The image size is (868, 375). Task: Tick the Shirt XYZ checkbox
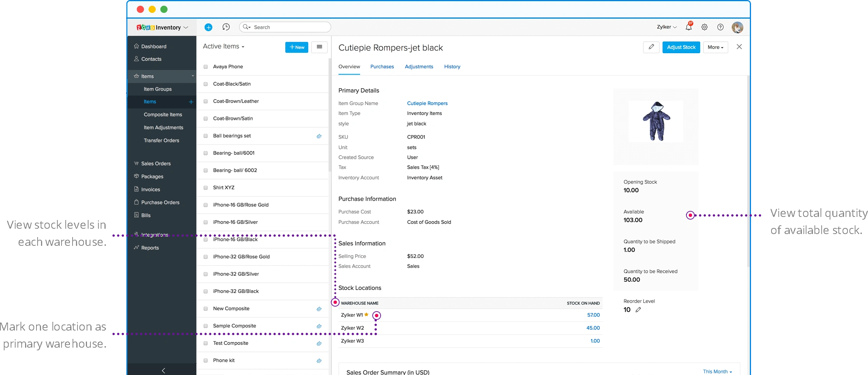(x=206, y=188)
